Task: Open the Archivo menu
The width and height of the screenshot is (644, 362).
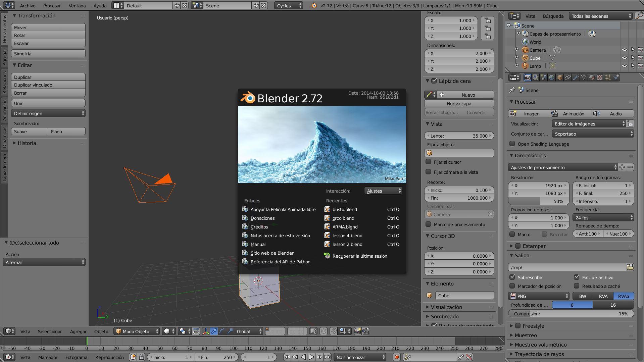Action: coord(28,5)
